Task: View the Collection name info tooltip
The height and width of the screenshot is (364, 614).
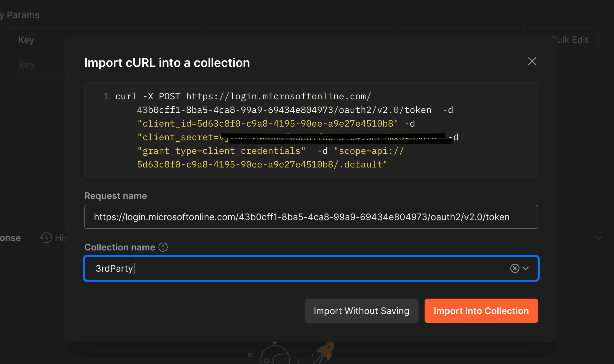Action: click(163, 247)
